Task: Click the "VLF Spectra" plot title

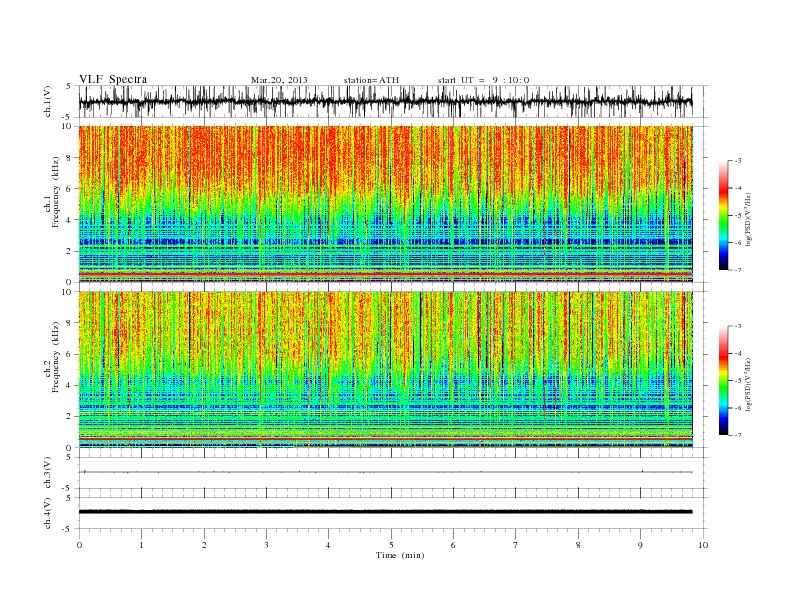Action: (113, 79)
